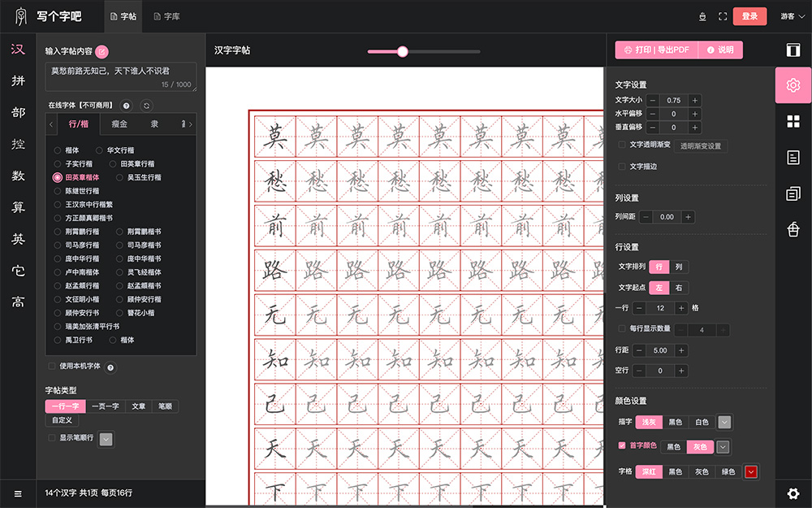Select the 自定义 copybook type button
The height and width of the screenshot is (508, 812).
(x=63, y=420)
